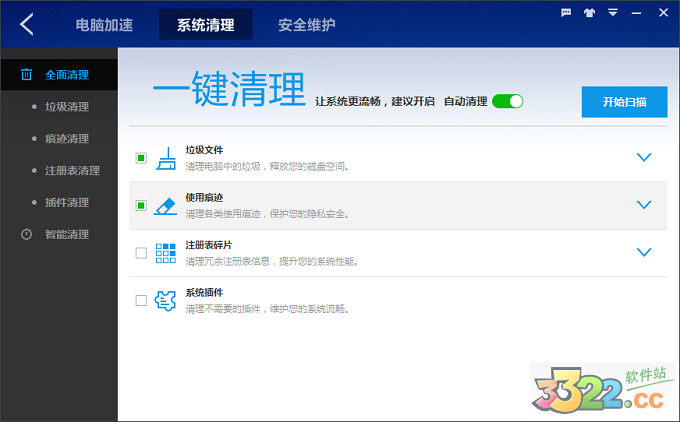Click the 注册表碎片 title text
The height and width of the screenshot is (422, 680).
pyautogui.click(x=209, y=245)
